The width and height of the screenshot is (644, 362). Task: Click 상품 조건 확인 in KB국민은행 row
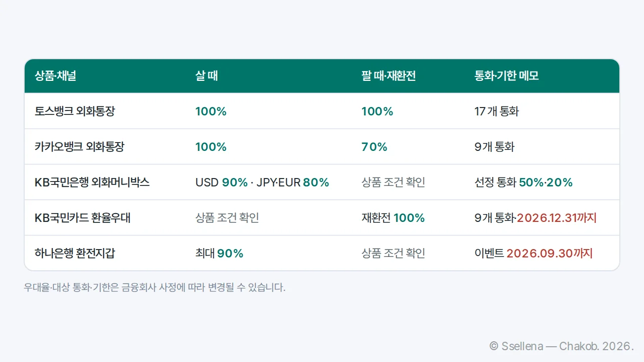pos(393,182)
